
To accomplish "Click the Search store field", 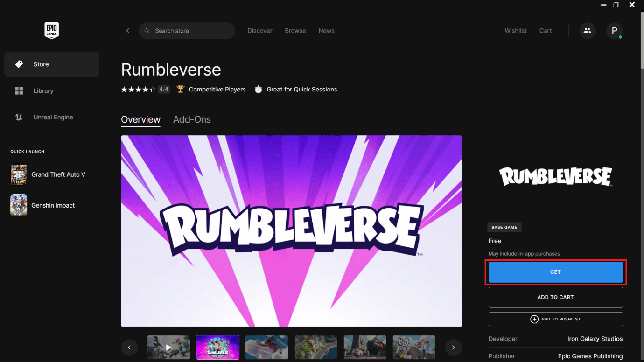I will coord(187,31).
